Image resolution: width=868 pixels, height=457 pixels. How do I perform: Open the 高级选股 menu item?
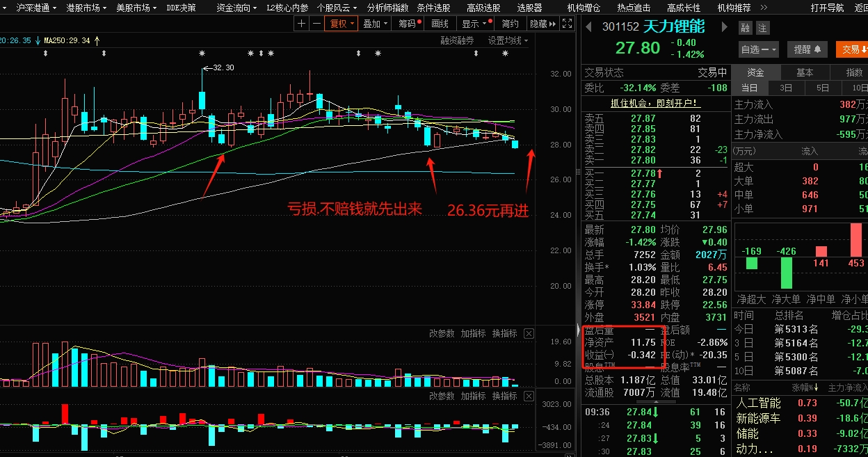pos(483,8)
